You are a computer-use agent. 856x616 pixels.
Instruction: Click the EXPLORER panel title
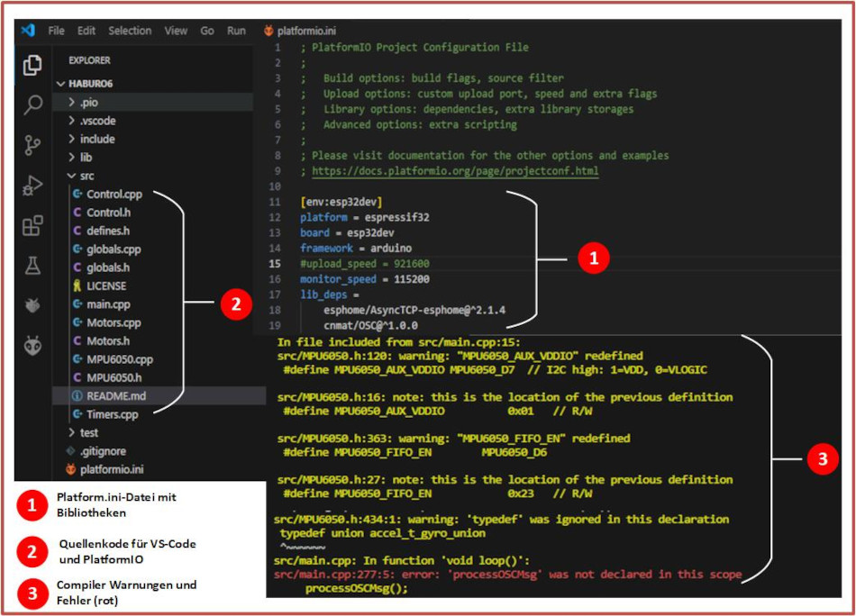pos(89,60)
